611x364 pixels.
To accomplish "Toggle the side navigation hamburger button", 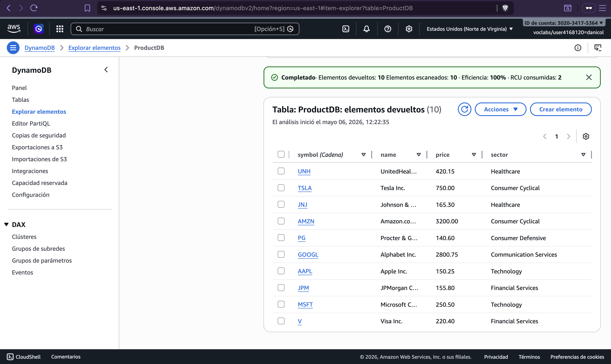I will [13, 48].
